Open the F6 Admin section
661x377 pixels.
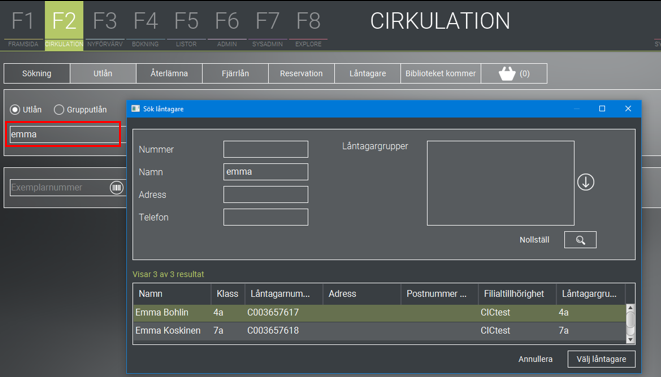(227, 26)
